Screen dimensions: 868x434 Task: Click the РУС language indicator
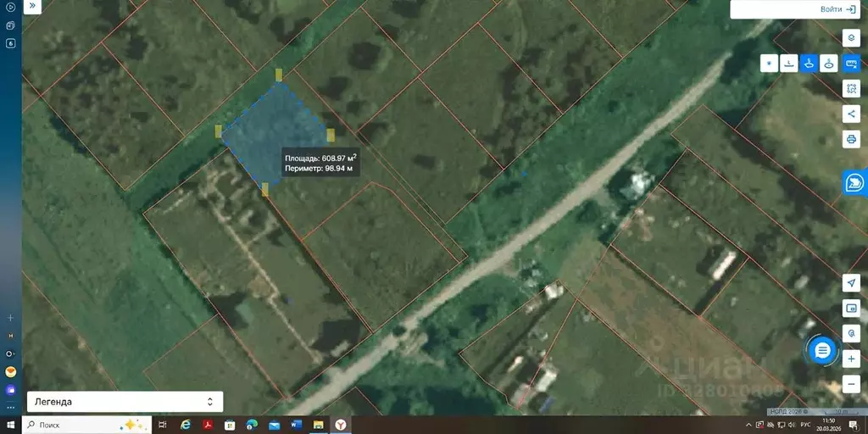tap(806, 425)
